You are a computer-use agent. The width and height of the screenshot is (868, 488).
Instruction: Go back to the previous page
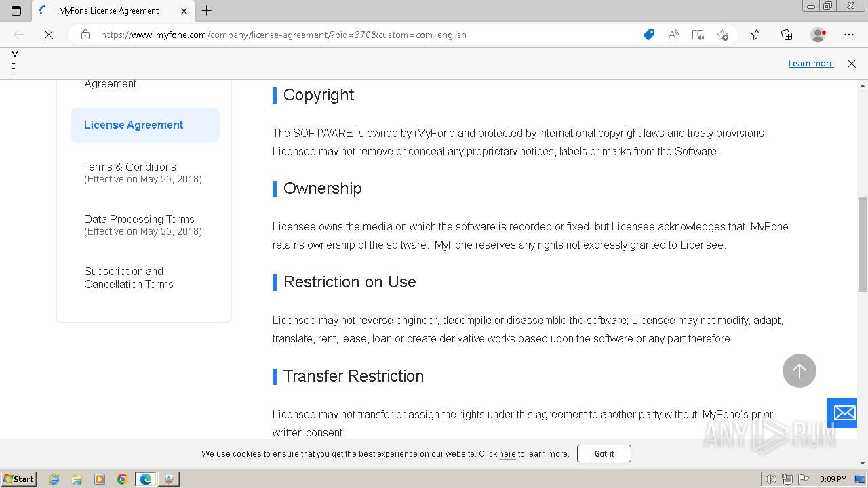point(19,35)
